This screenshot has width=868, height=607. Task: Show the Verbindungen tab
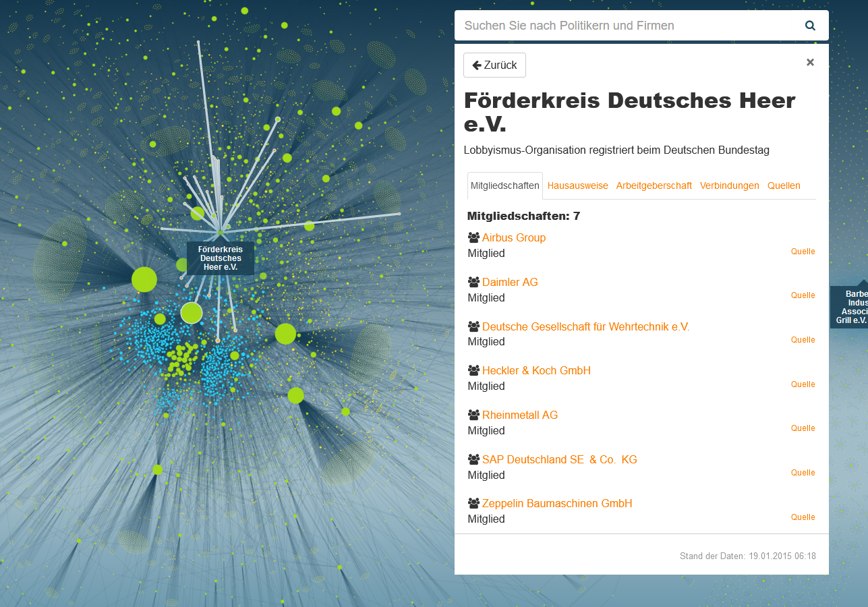click(x=730, y=185)
